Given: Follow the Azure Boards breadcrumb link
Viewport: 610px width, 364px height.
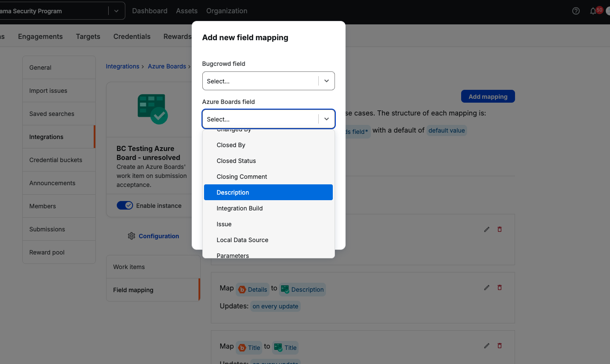Looking at the screenshot, I should click(167, 66).
